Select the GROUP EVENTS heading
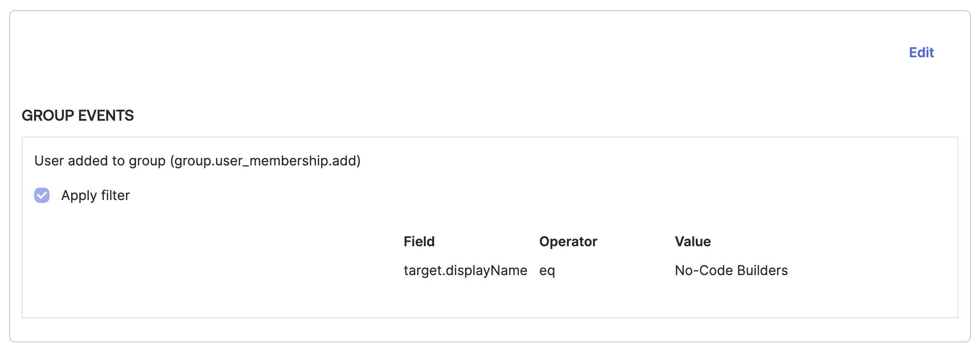Screen dimensions: 980x353 coord(78,115)
